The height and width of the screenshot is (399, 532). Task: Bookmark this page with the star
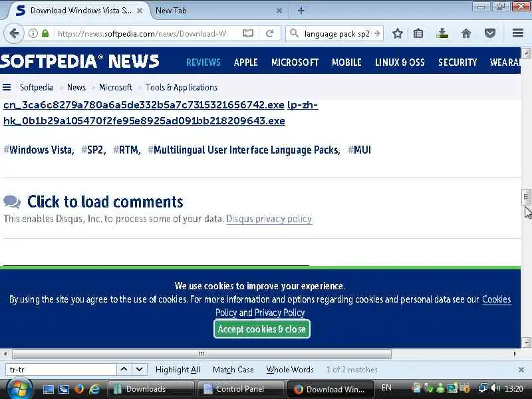tap(397, 33)
